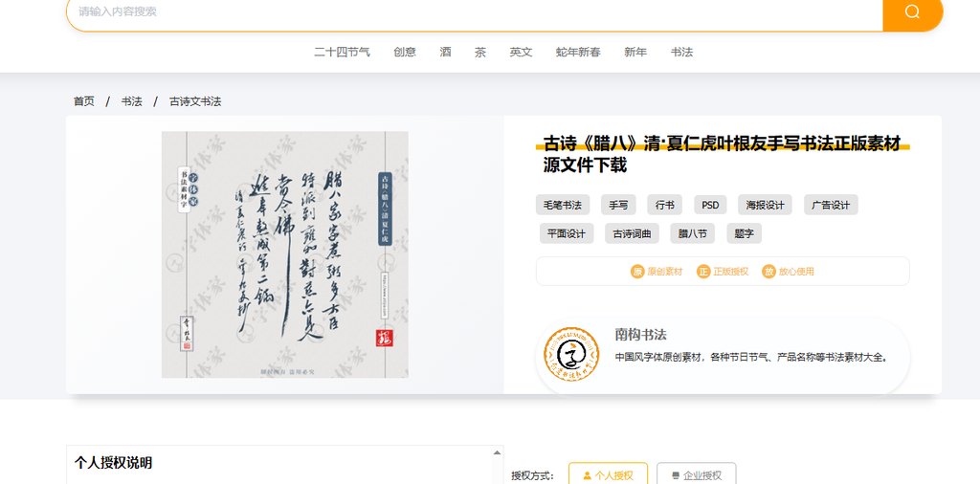Image resolution: width=980 pixels, height=484 pixels.
Task: Click the 平面设计 tag
Action: pos(567,233)
